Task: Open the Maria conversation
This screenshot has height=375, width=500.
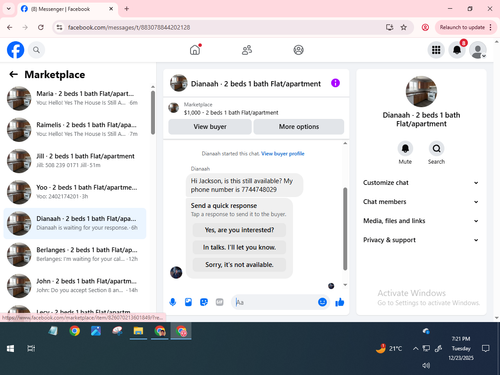Action: pos(75,98)
